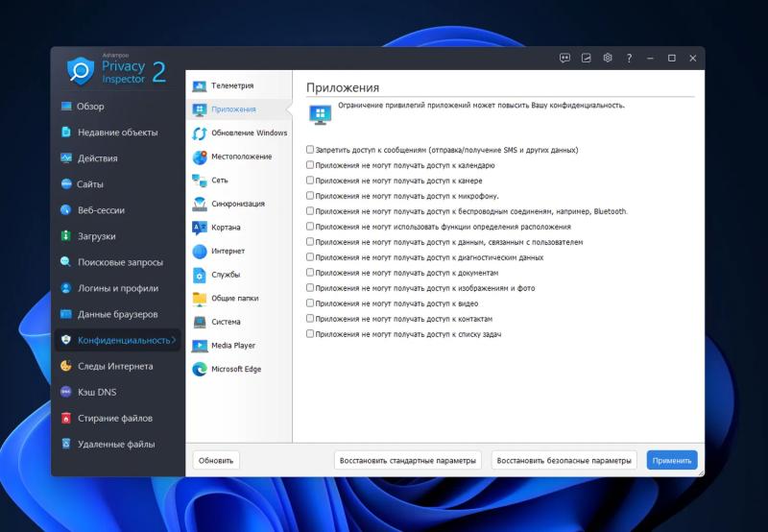
Task: Open the Синхронизация category
Action: [238, 204]
